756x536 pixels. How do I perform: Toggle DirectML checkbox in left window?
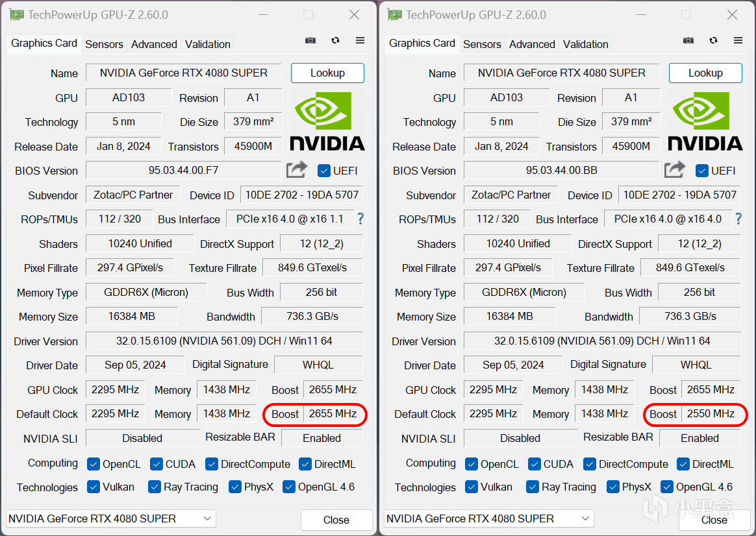click(305, 464)
